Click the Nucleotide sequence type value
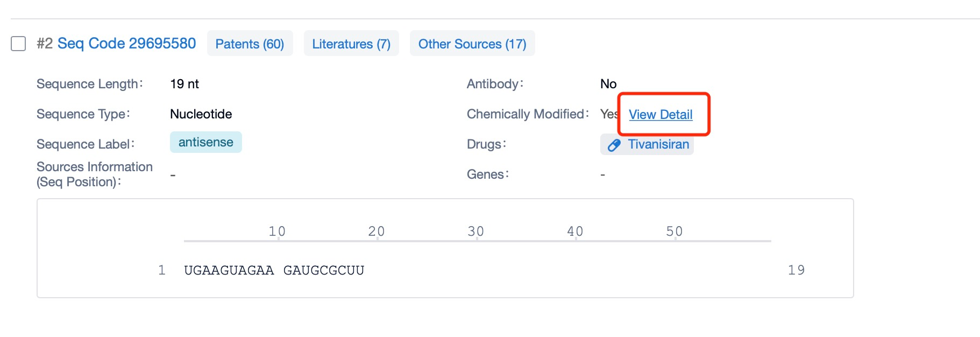980x337 pixels. pos(201,114)
